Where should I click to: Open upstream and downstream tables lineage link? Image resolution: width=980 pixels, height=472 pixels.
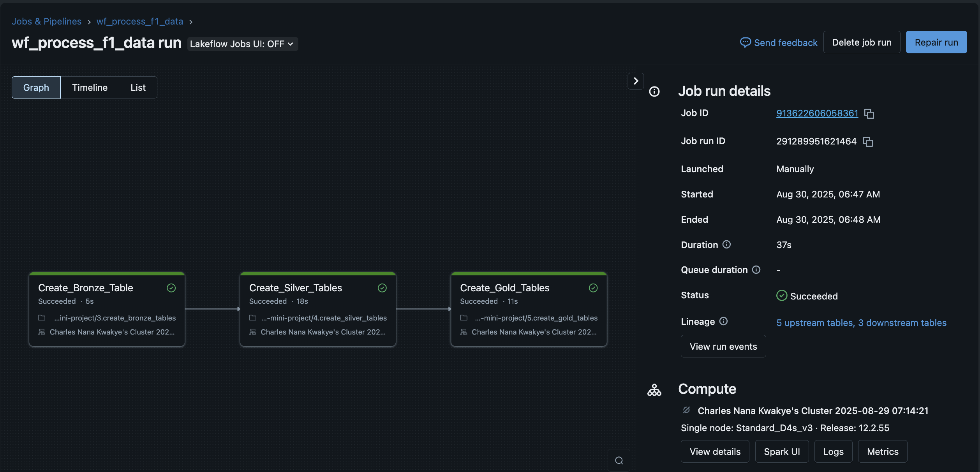(861, 323)
